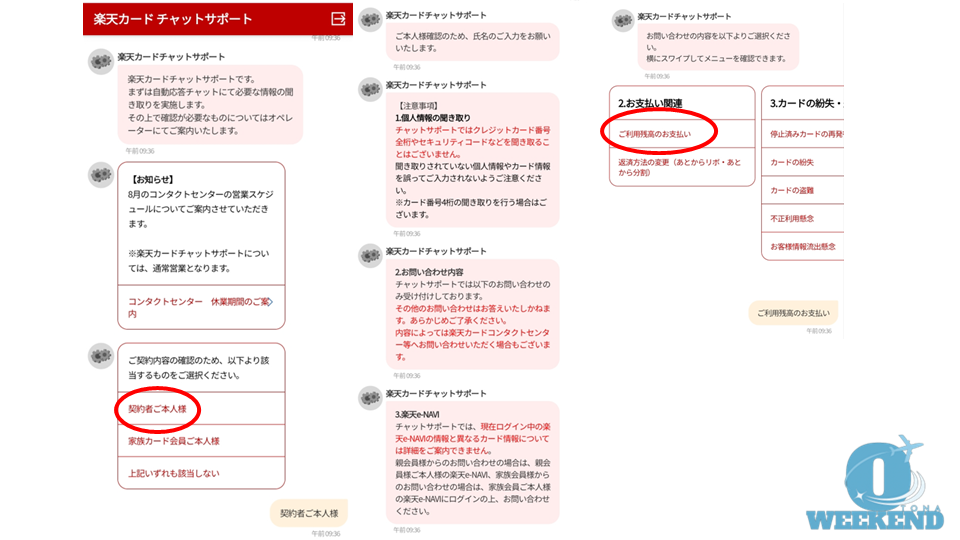Click the 3.楽天e-NAVI heading

coord(416,414)
